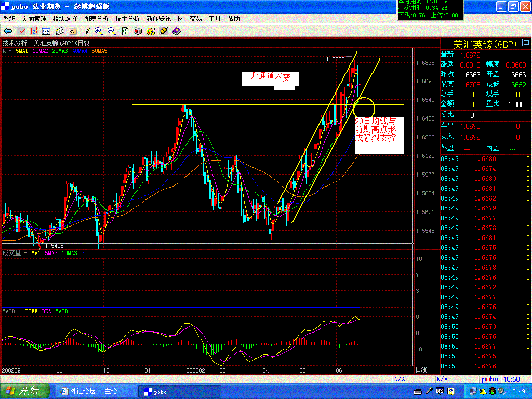Open the color palette settings icon
Image resolution: width=532 pixels, height=399 pixels.
151,31
